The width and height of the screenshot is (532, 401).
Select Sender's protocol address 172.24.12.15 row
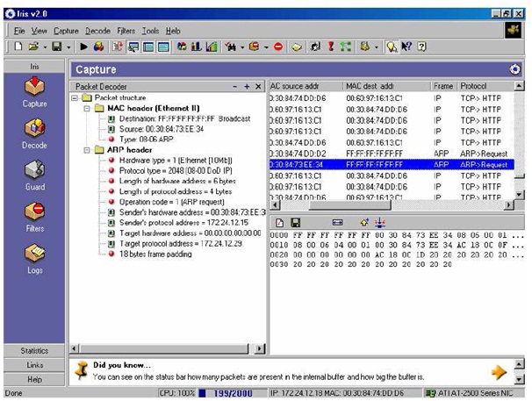coord(178,223)
